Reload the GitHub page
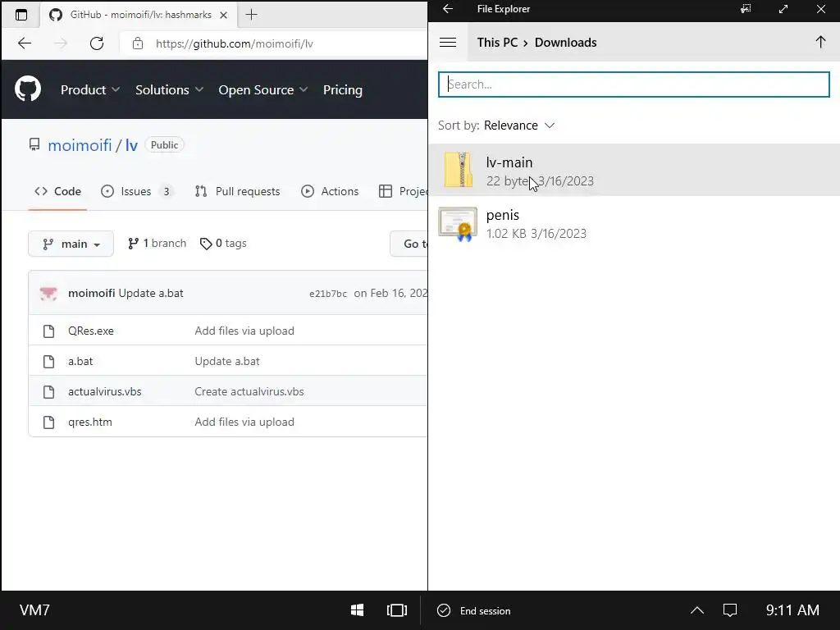The height and width of the screenshot is (630, 840). click(x=97, y=43)
